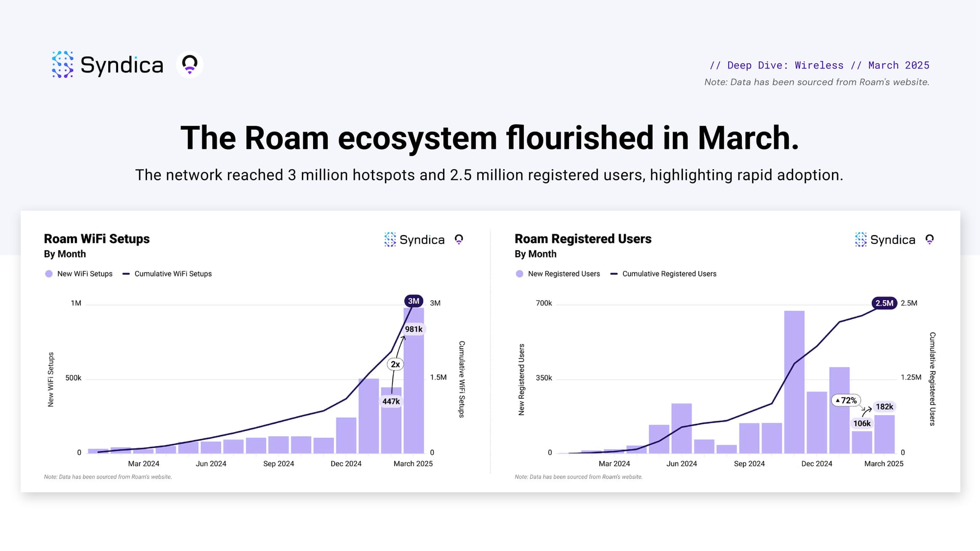980x551 pixels.
Task: Click the 182k new users label
Action: [884, 407]
